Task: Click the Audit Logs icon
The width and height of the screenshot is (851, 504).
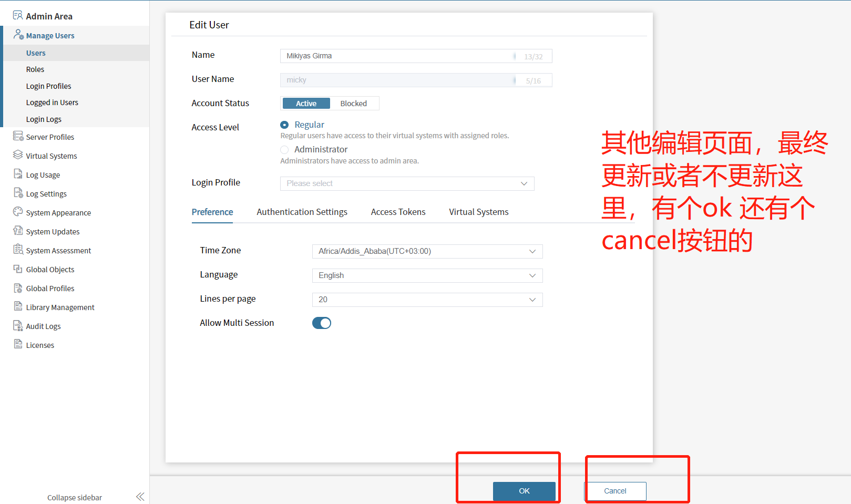Action: point(18,326)
